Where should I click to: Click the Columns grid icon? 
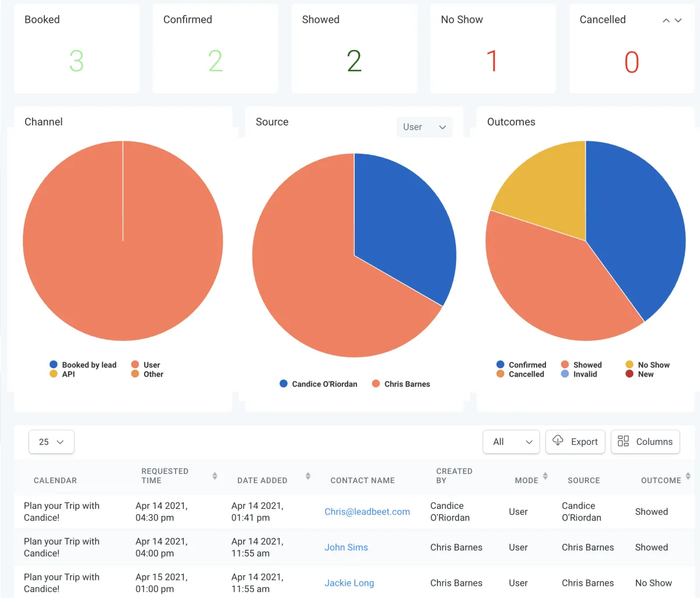623,441
